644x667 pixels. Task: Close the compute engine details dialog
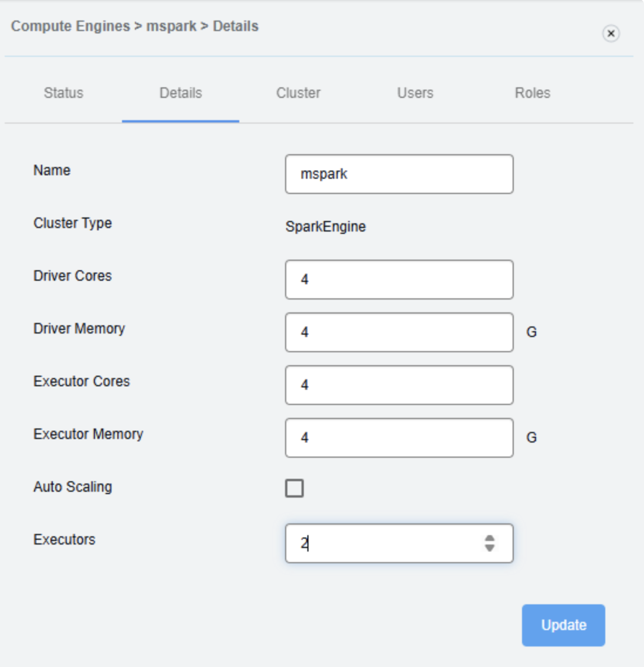tap(611, 33)
